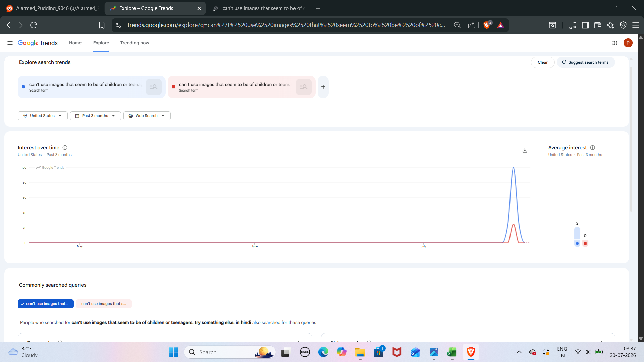Close the Explore – Google Trends tab
Viewport: 644px width, 362px height.
[199, 8]
